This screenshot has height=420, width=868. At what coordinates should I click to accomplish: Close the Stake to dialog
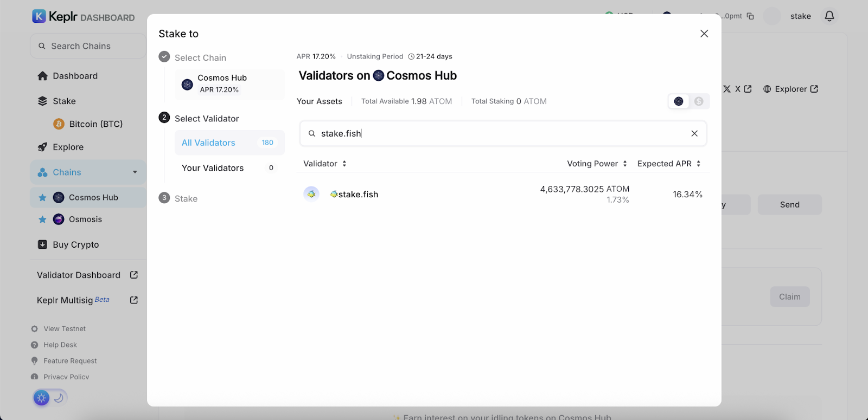704,34
